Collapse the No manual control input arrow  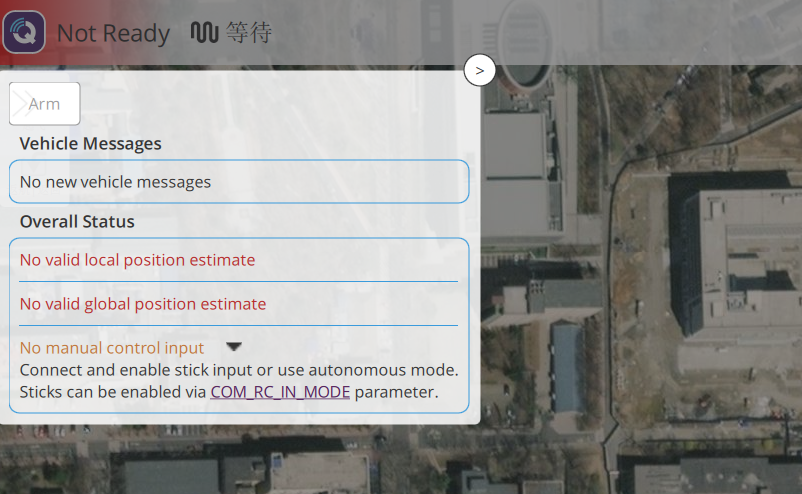pyautogui.click(x=234, y=347)
